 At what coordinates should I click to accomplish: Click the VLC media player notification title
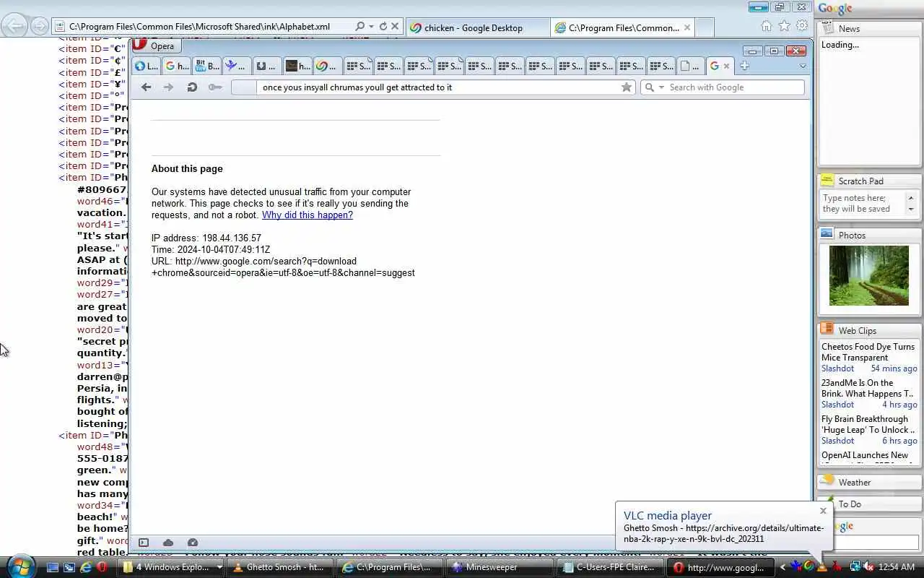point(668,515)
